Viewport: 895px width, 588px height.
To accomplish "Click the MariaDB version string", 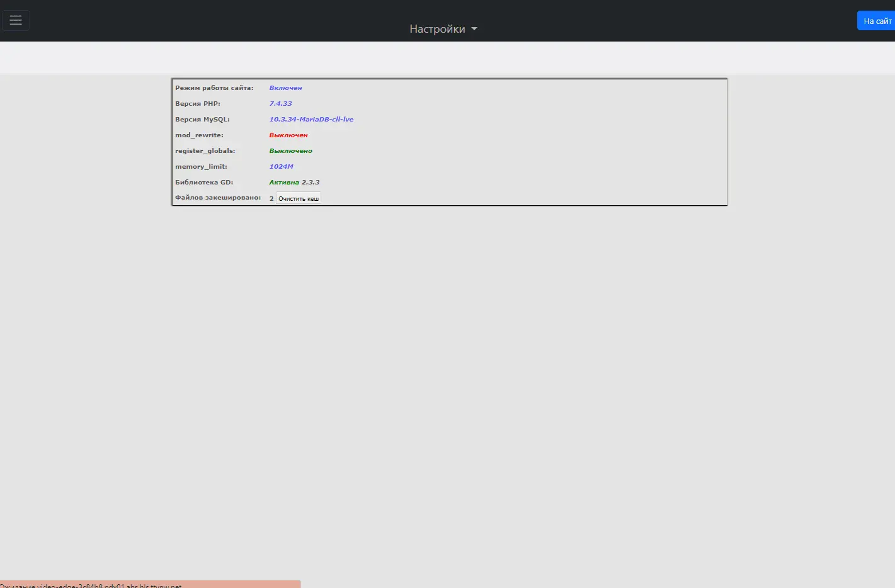I will 311,120.
